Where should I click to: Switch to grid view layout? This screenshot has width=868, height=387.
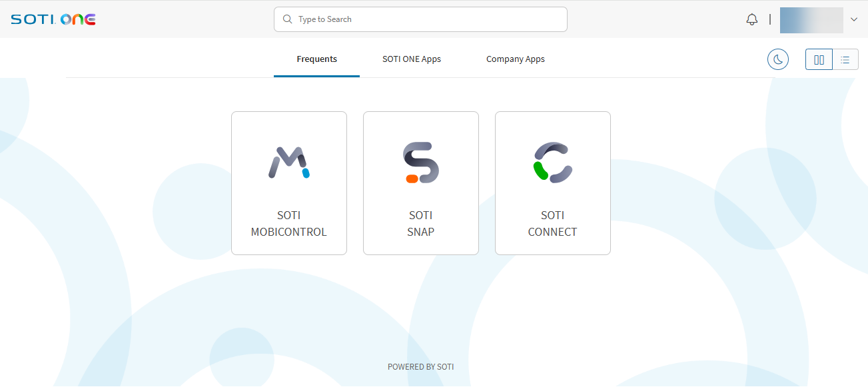coord(819,59)
